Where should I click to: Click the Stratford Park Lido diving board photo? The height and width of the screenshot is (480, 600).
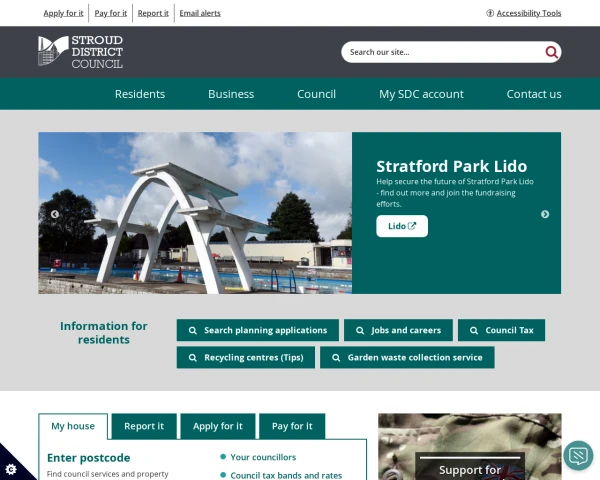pyautogui.click(x=195, y=213)
